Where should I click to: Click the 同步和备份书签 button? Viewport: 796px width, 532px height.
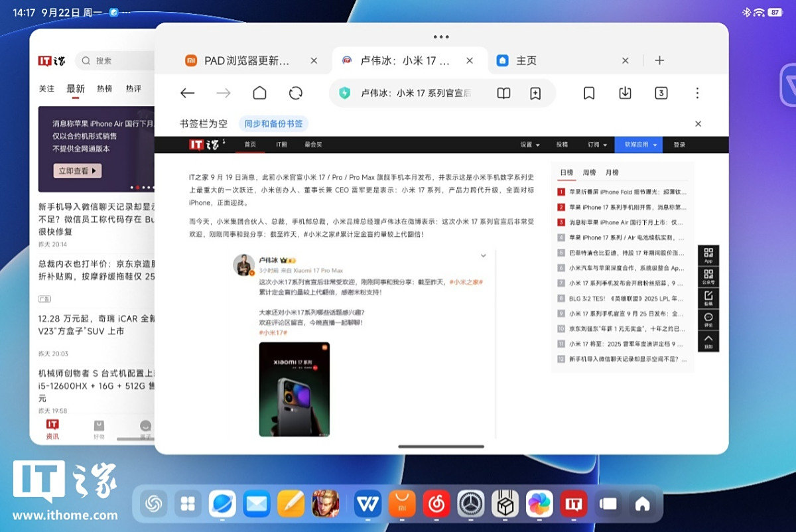coord(273,124)
